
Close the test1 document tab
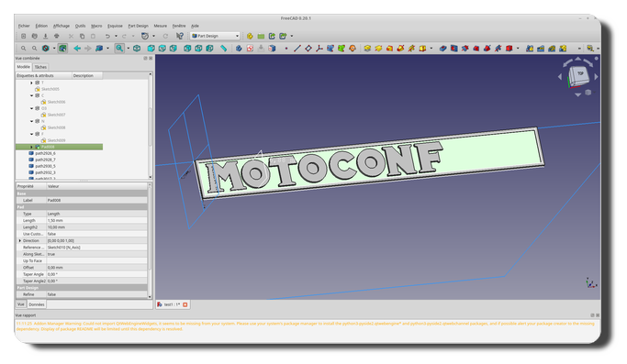185,305
